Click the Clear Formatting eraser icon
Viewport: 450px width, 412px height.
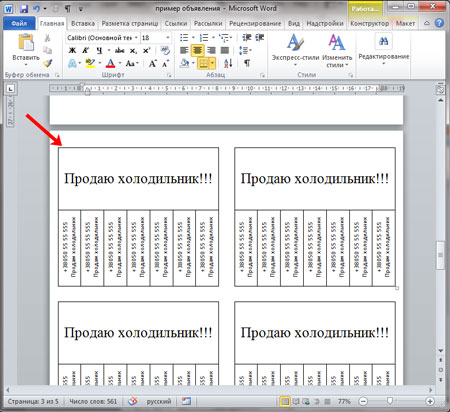coord(165,50)
